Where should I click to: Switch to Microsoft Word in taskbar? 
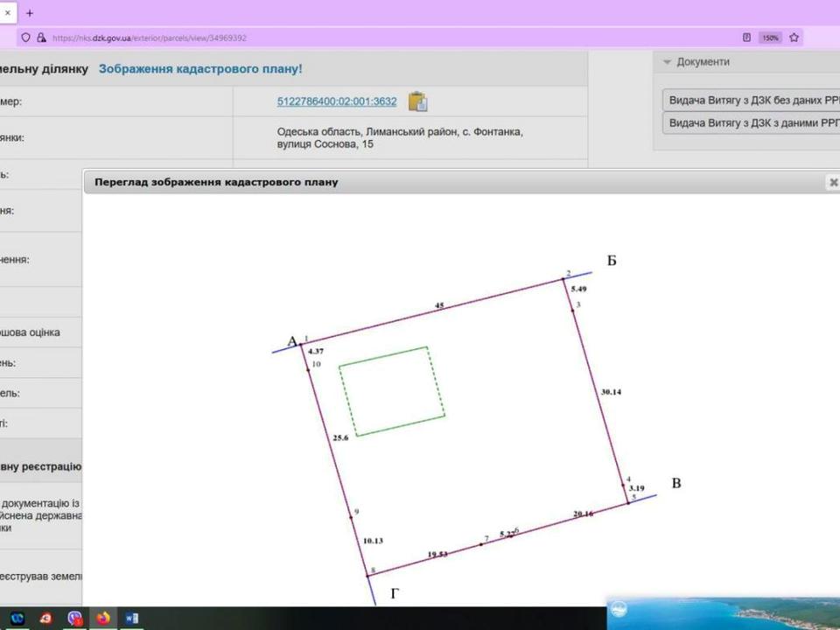pyautogui.click(x=131, y=619)
